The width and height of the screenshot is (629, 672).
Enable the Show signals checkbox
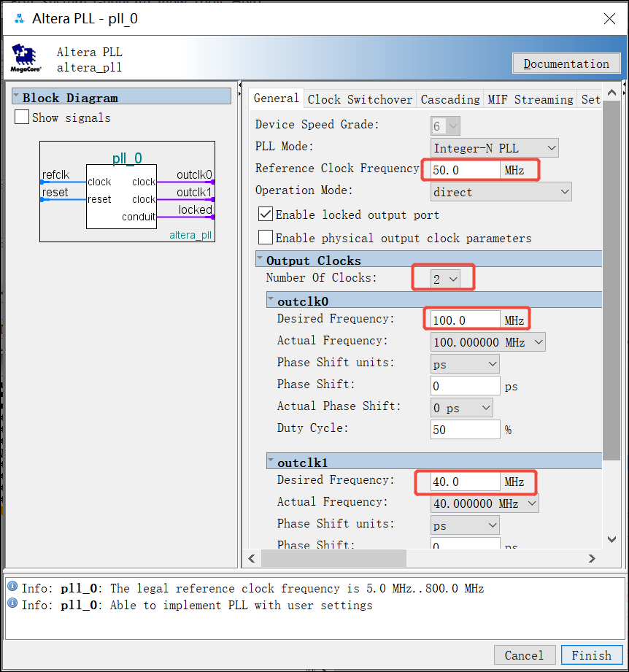pyautogui.click(x=21, y=117)
